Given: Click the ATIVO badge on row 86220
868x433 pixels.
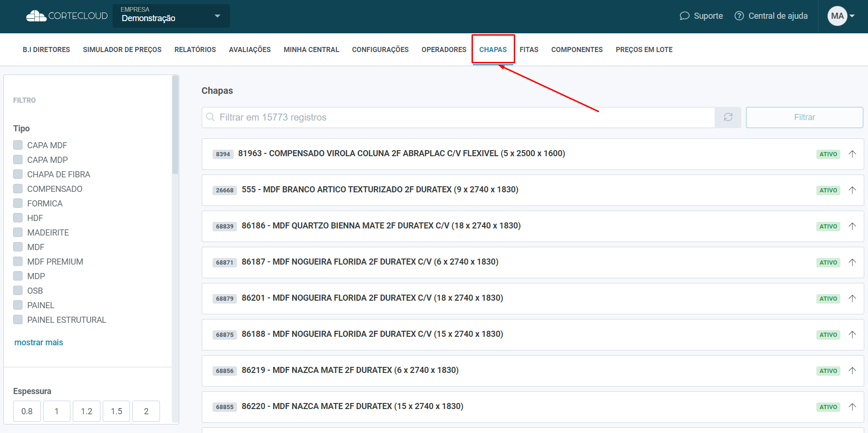Looking at the screenshot, I should click(x=828, y=407).
